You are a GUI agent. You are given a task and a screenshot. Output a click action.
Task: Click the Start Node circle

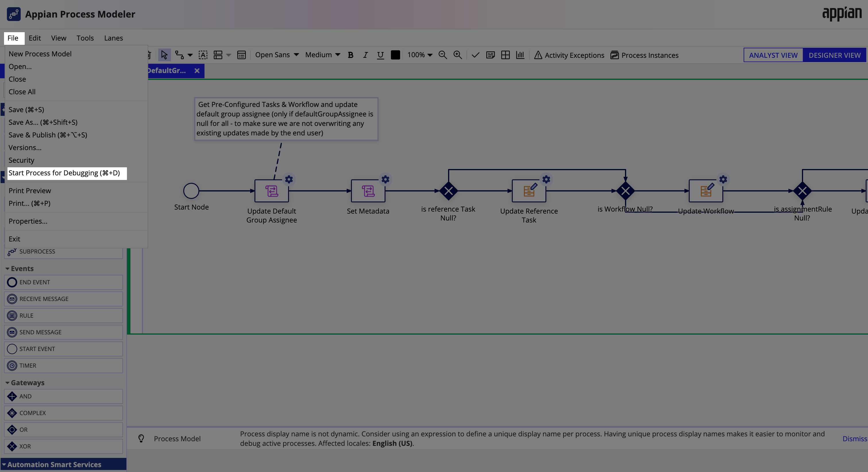[x=191, y=191]
